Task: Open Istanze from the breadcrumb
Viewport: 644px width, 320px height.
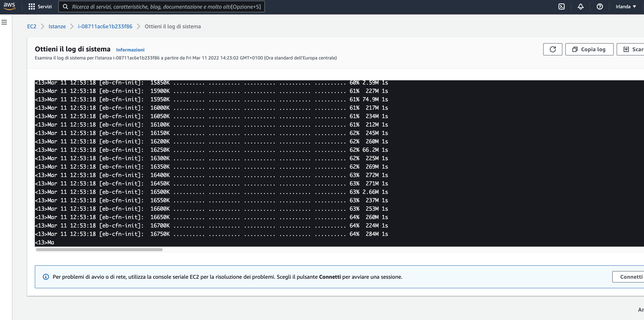Action: (x=57, y=26)
